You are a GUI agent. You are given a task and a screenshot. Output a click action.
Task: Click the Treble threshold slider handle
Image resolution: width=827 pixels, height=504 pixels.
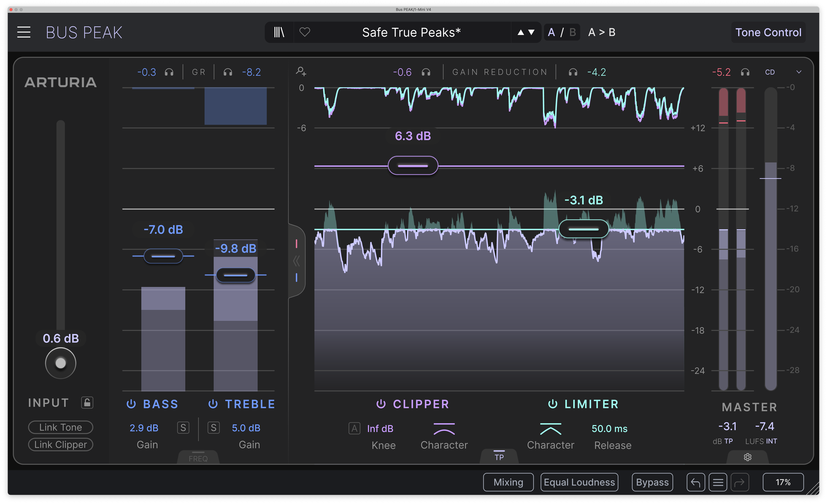pos(236,275)
